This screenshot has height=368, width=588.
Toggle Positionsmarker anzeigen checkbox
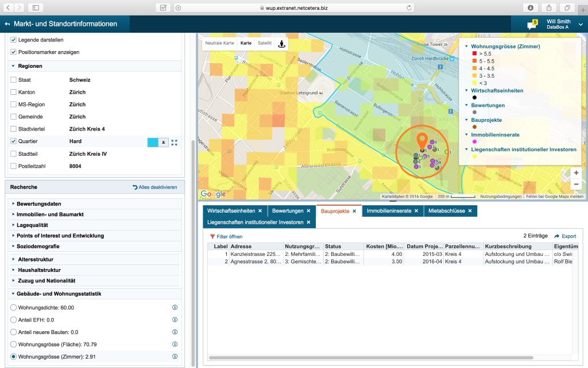click(x=14, y=52)
